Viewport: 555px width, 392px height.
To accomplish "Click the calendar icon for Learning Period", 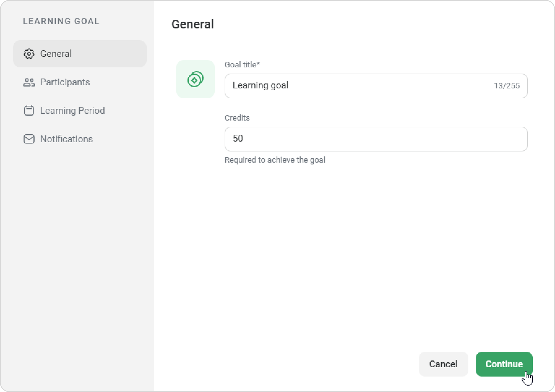I will point(29,111).
